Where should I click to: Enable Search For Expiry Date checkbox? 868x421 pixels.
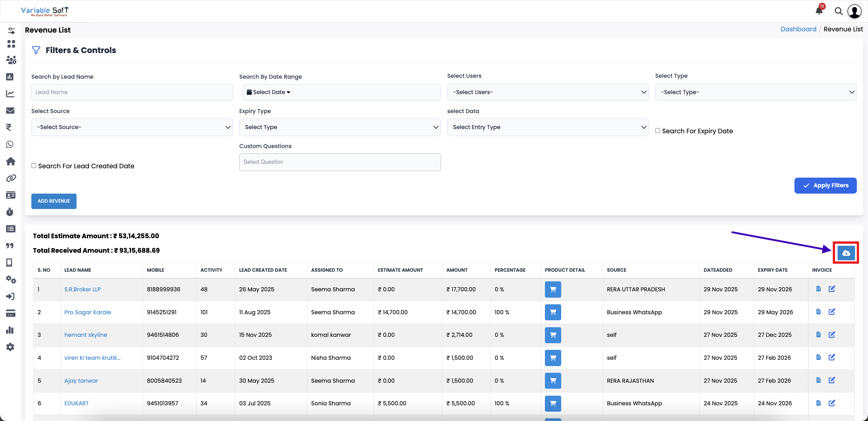pyautogui.click(x=657, y=131)
